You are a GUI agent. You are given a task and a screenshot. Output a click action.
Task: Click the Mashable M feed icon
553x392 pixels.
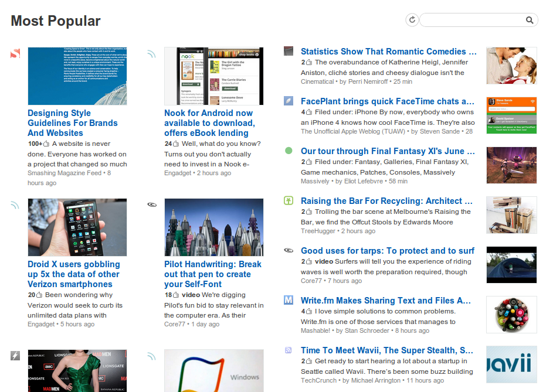289,301
